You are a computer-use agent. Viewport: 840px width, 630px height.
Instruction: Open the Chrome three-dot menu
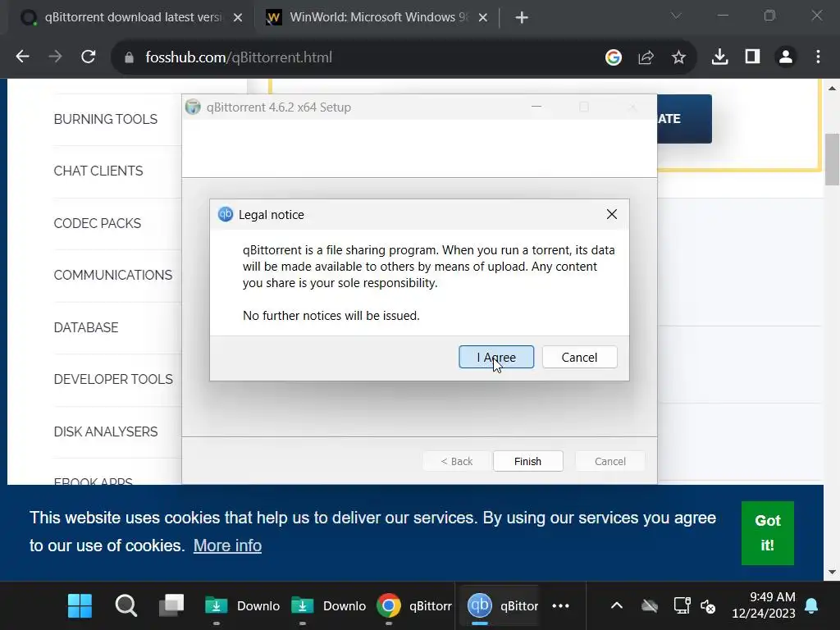(818, 57)
